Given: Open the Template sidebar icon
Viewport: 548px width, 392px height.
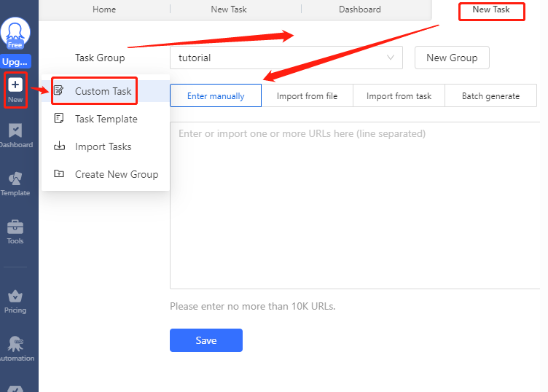Looking at the screenshot, I should coord(15,179).
